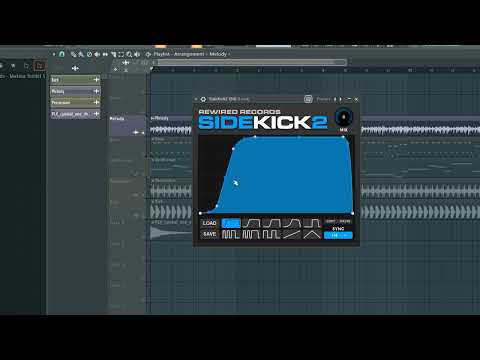The image size is (480, 360).
Task: Select the Slice tool in playlist toolbar
Action: 113,54
